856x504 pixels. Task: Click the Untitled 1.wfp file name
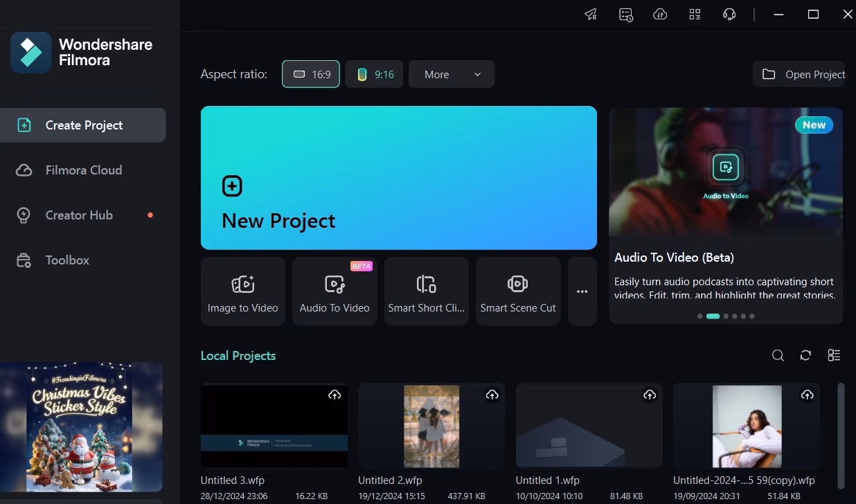[548, 480]
